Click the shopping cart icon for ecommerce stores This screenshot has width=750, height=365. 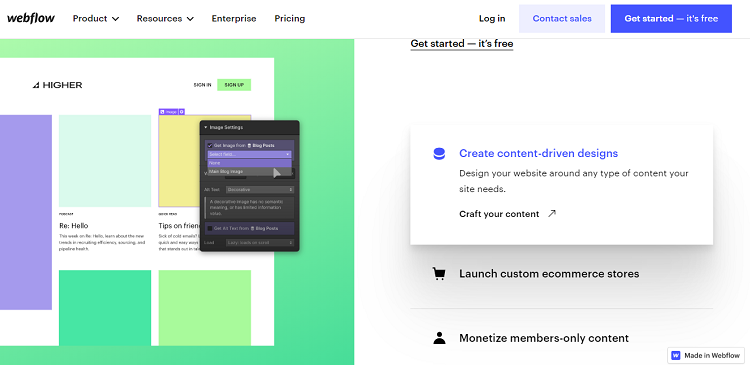pos(439,274)
